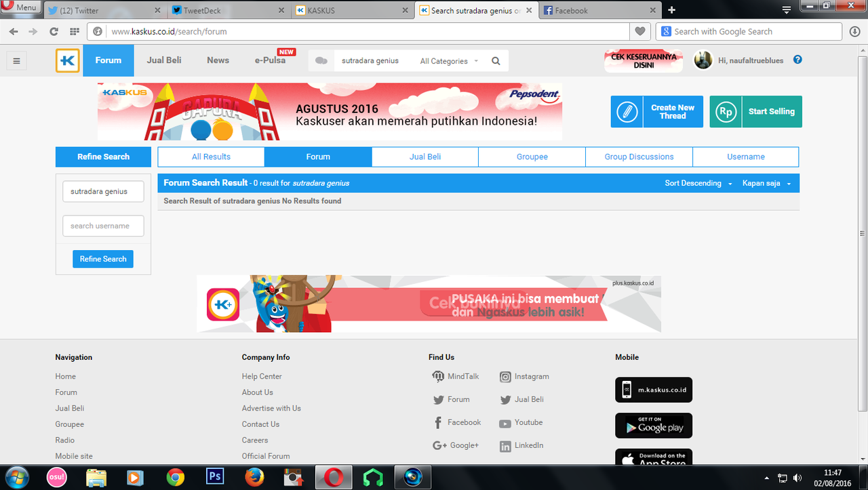Switch to the Jual Beli results tab
The height and width of the screenshot is (490, 868).
click(425, 157)
